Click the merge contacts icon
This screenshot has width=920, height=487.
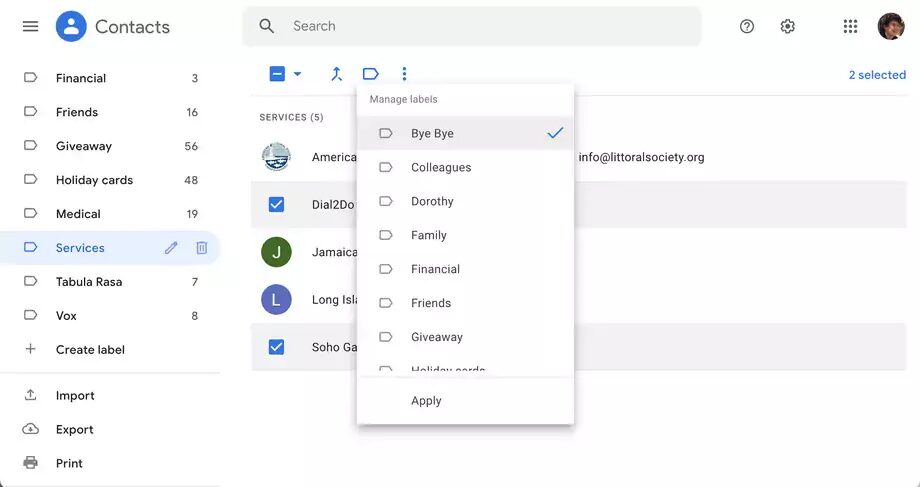click(x=336, y=74)
